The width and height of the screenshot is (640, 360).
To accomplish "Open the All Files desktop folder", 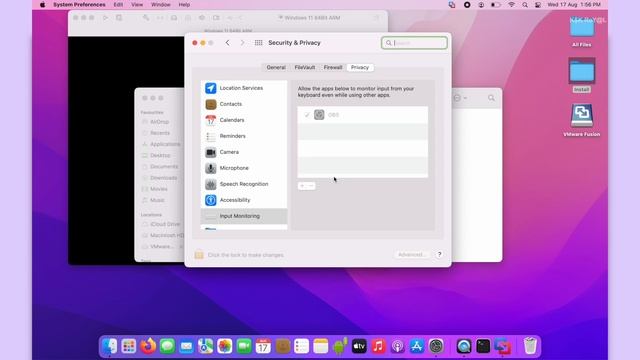I will tap(582, 32).
